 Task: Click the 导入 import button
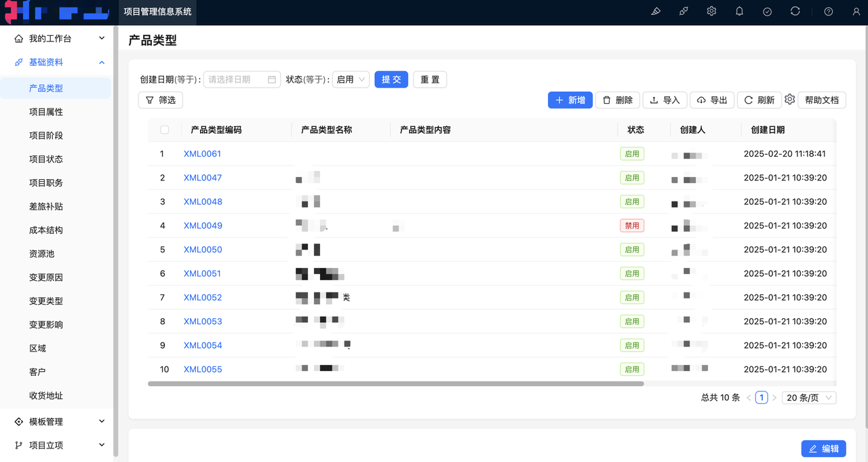[665, 100]
